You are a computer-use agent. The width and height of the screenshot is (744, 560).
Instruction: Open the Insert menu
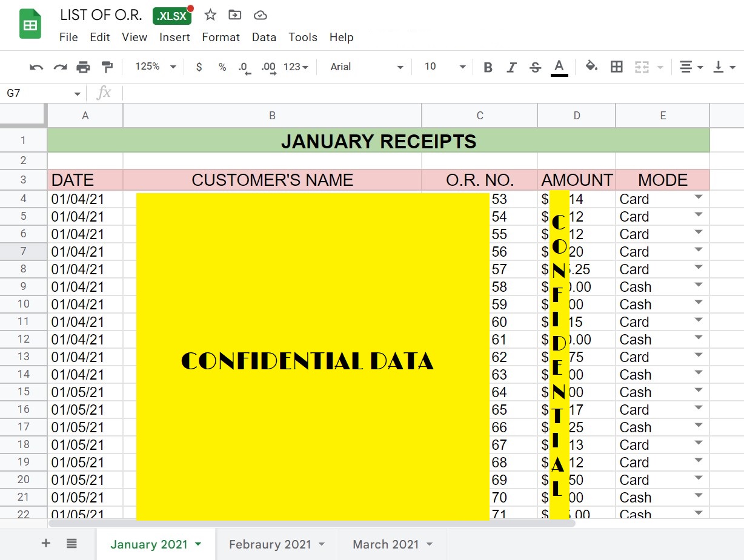tap(175, 38)
